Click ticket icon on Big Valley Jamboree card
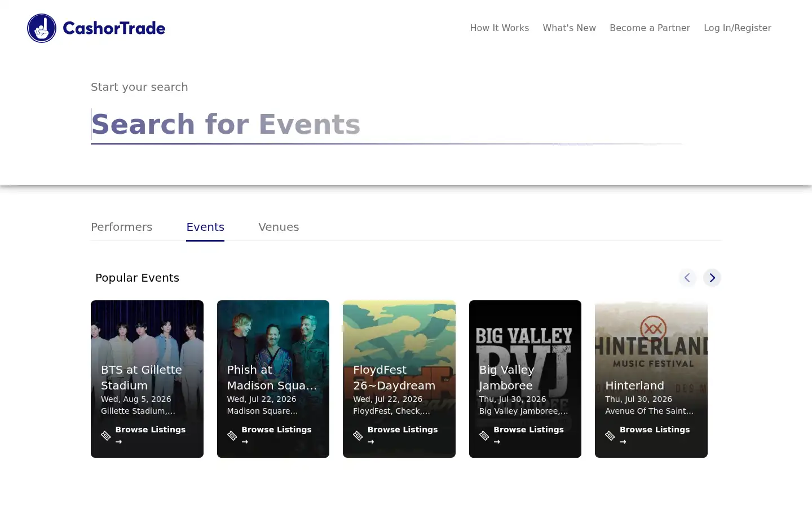The width and height of the screenshot is (812, 508). point(484,435)
